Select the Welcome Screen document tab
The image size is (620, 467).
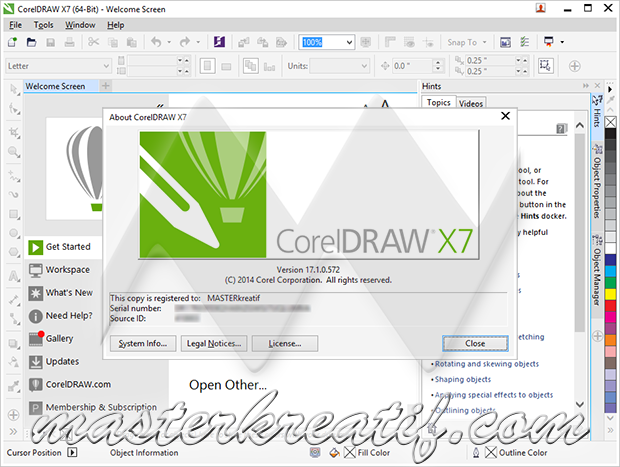click(55, 86)
